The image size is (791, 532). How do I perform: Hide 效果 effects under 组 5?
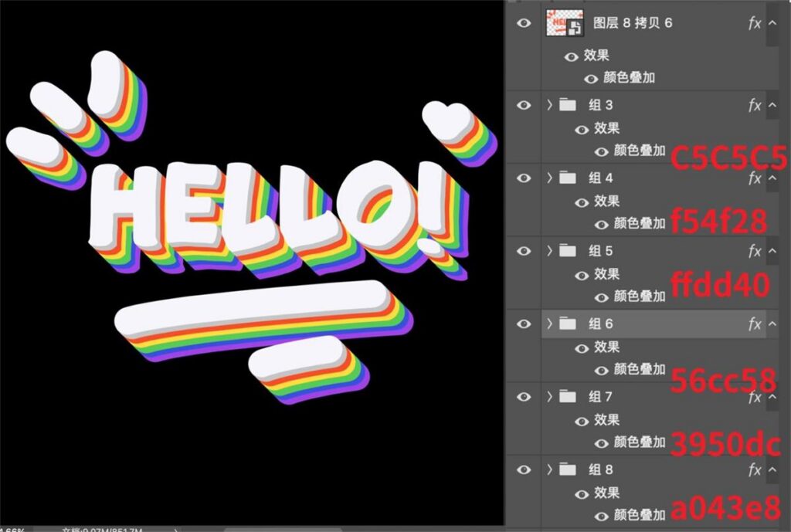tap(582, 276)
